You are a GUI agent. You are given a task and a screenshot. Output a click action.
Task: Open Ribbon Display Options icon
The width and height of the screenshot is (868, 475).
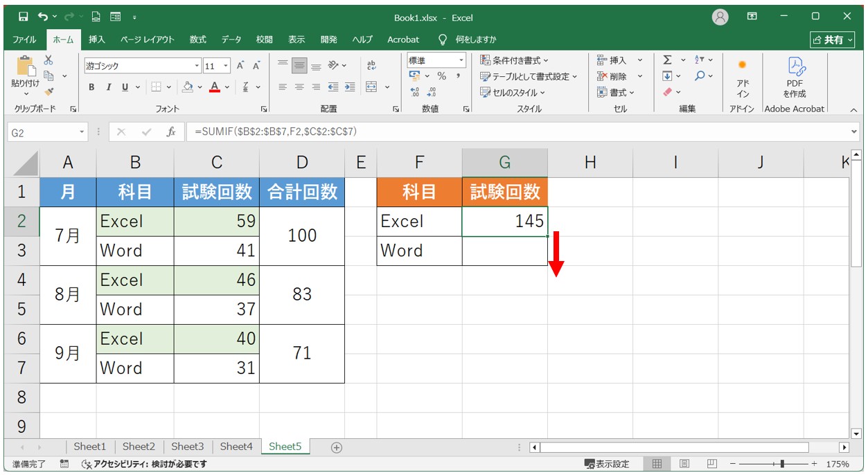752,17
